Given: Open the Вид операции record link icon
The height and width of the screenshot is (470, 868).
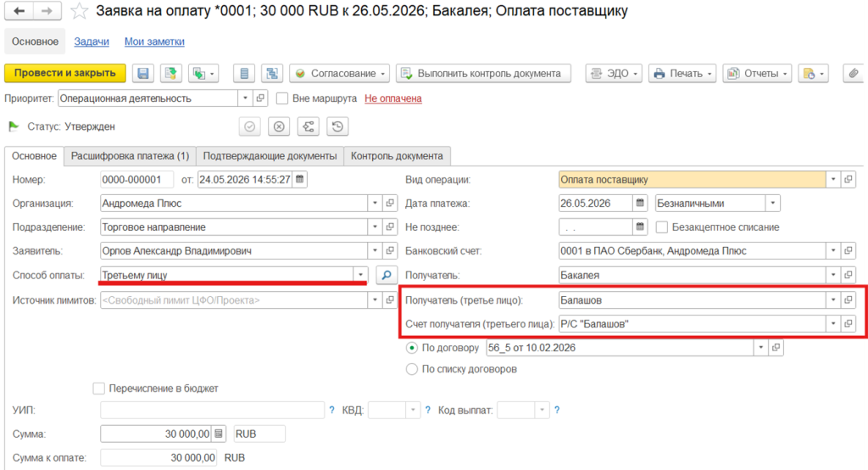Looking at the screenshot, I should click(848, 179).
